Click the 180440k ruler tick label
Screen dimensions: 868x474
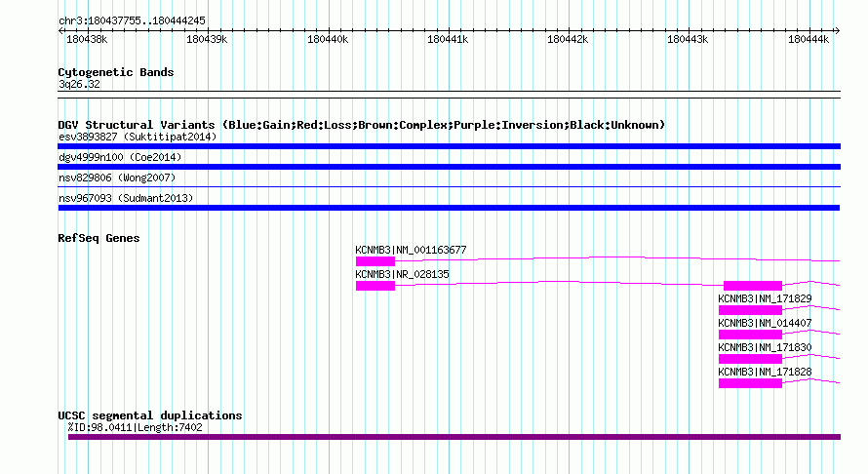pos(328,39)
